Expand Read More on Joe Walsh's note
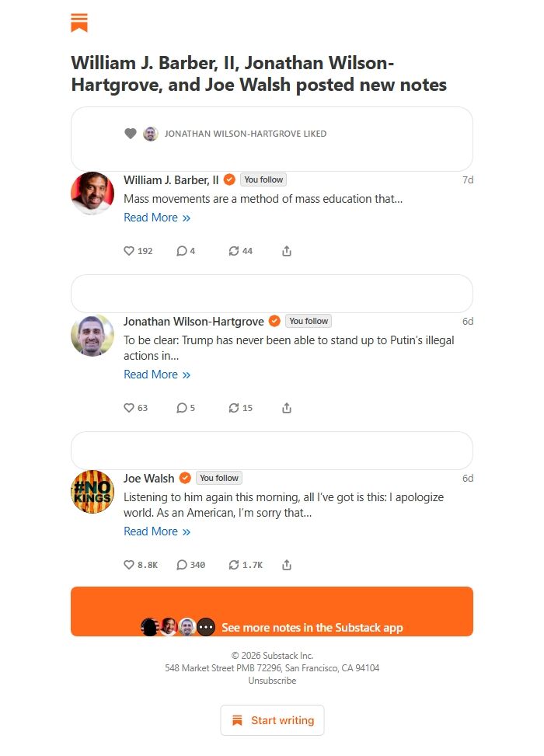This screenshot has height=756, width=544. tap(157, 531)
